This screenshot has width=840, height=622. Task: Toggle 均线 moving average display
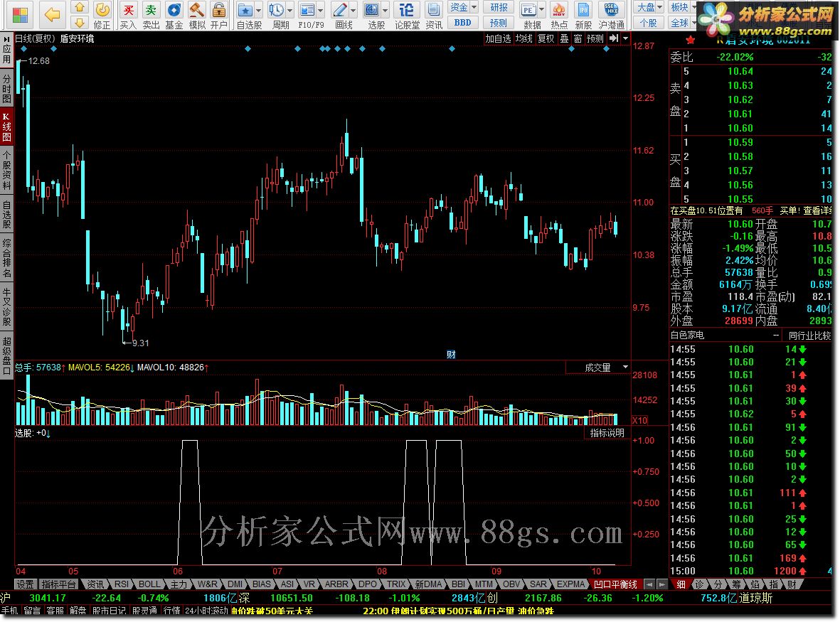[524, 38]
